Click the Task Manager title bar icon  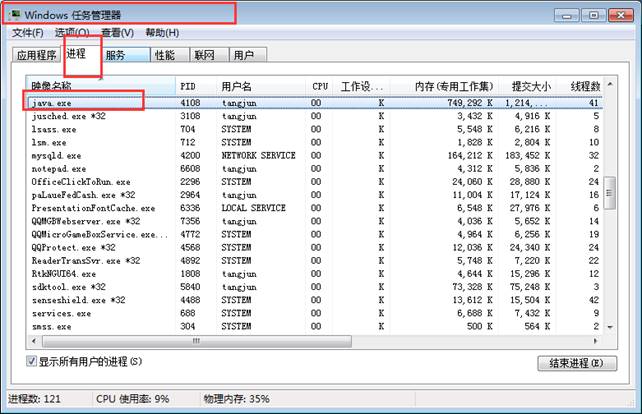(15, 15)
